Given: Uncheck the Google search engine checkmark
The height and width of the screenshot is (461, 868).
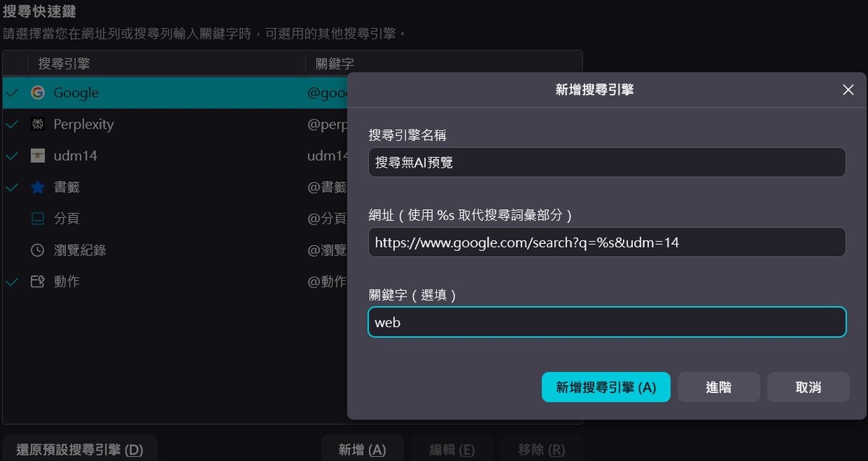Looking at the screenshot, I should 12,93.
